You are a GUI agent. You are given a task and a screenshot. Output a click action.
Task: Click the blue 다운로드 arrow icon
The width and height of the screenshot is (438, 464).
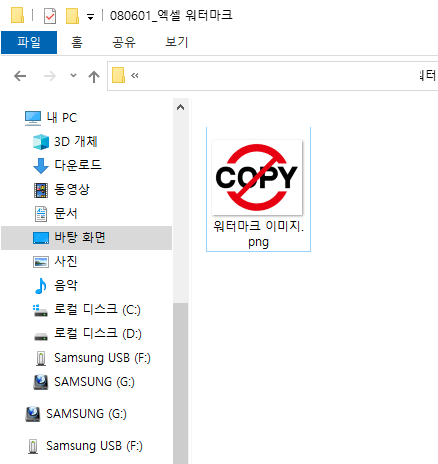point(41,166)
